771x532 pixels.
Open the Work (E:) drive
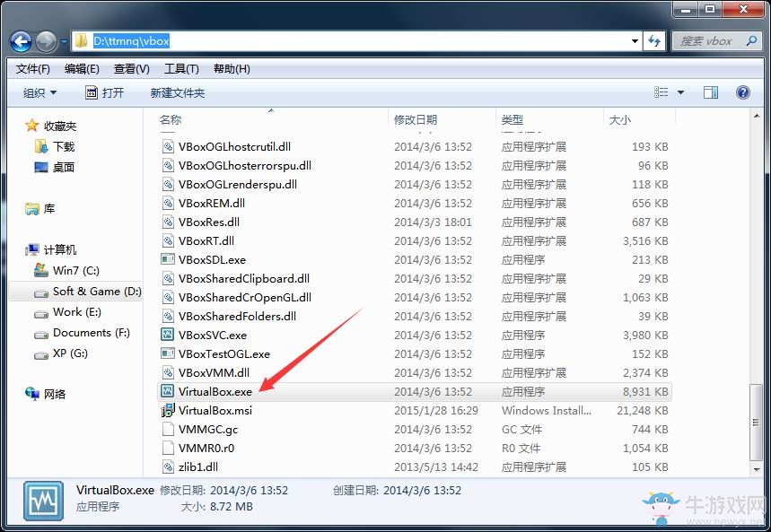pos(76,311)
